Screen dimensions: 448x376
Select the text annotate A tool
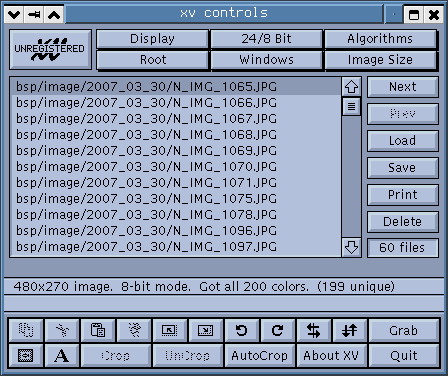point(62,355)
